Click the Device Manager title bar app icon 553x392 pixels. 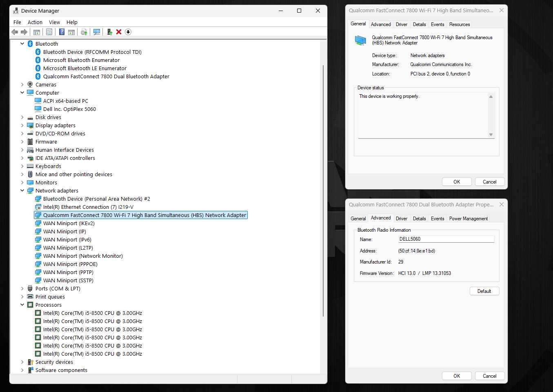[16, 11]
